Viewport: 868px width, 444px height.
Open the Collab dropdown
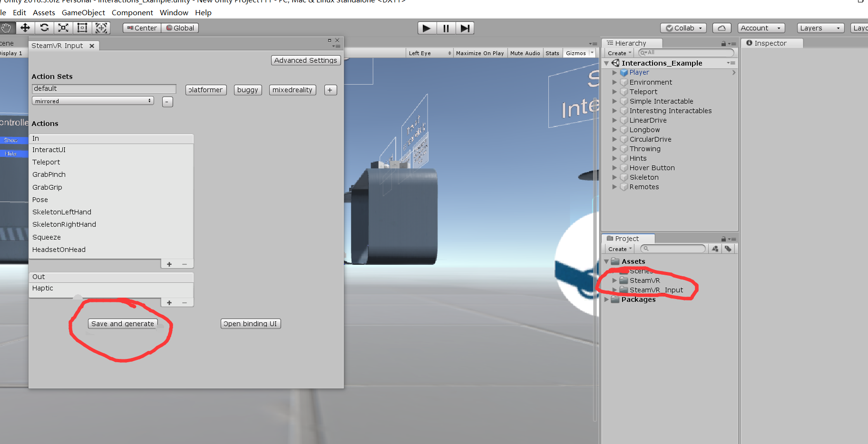click(683, 28)
